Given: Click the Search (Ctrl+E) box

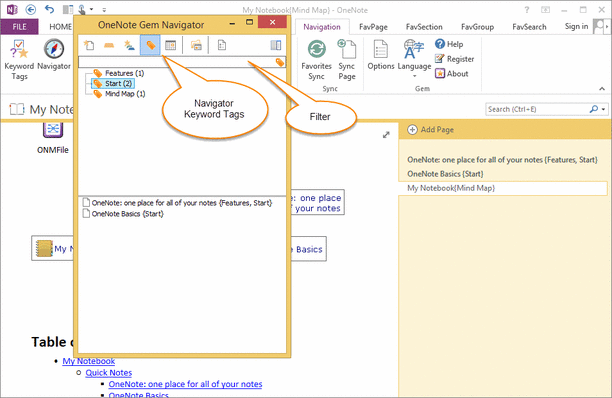Looking at the screenshot, I should pos(537,109).
